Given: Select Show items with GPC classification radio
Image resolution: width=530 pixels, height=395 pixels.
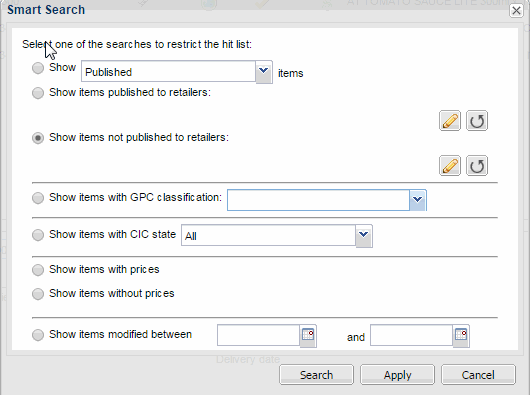Looking at the screenshot, I should 38,198.
